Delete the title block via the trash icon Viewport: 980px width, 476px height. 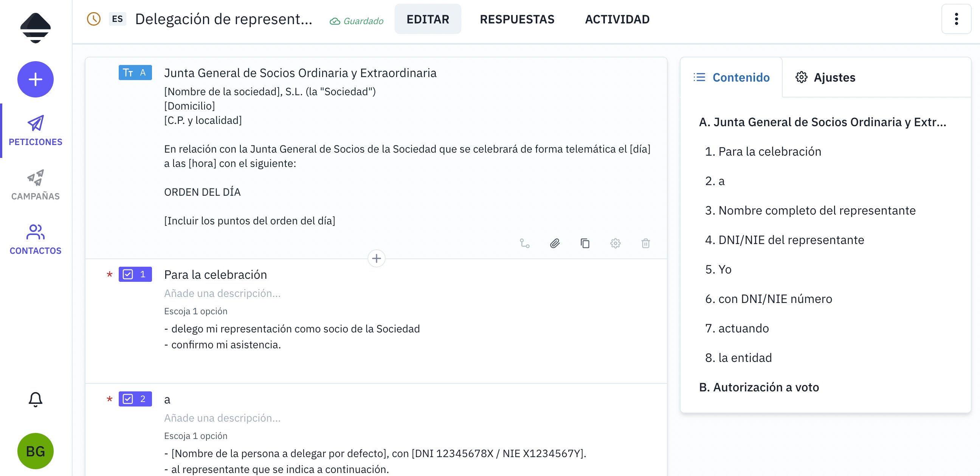coord(646,243)
